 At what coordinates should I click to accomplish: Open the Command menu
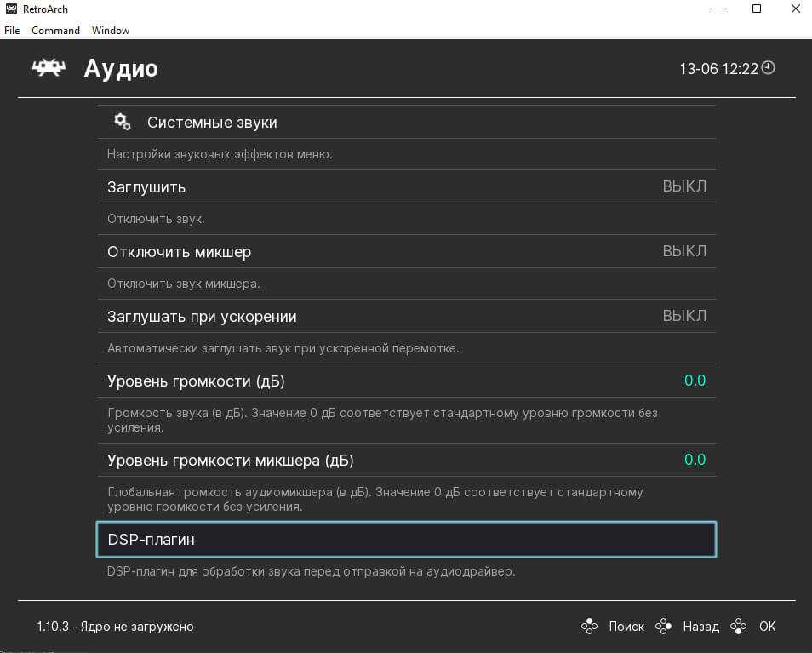[55, 31]
